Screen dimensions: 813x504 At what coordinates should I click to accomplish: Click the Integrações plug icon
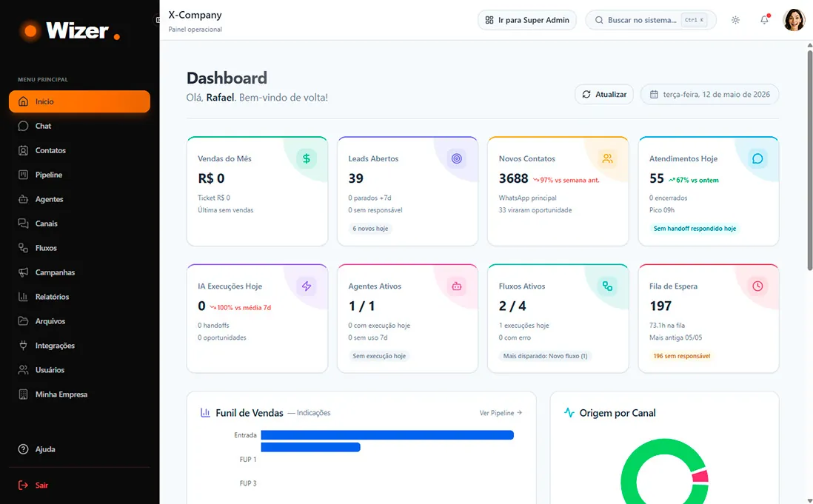click(24, 345)
